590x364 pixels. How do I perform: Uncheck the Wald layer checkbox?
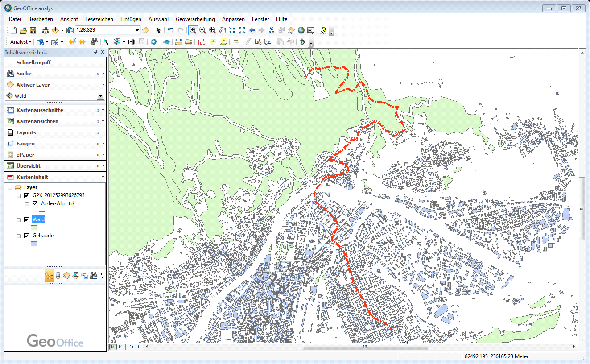pos(27,219)
